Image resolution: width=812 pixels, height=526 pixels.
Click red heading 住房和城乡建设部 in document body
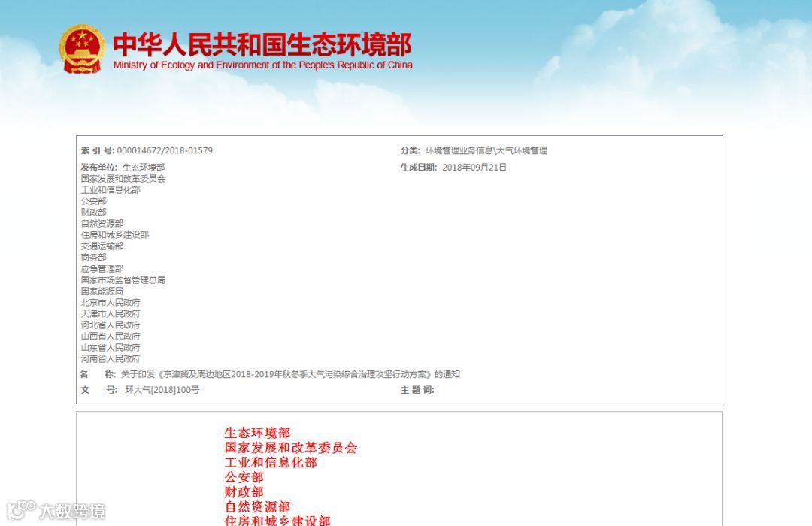tap(277, 521)
